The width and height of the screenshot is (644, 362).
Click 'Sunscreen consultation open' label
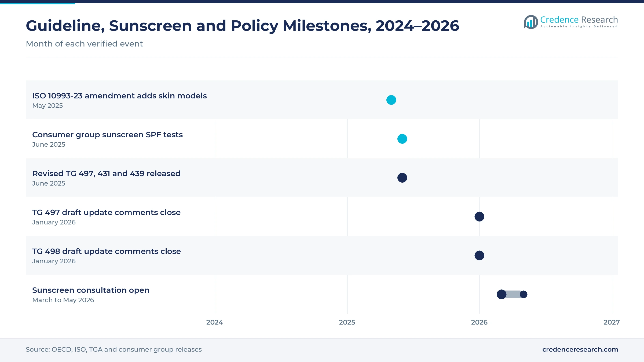(91, 290)
